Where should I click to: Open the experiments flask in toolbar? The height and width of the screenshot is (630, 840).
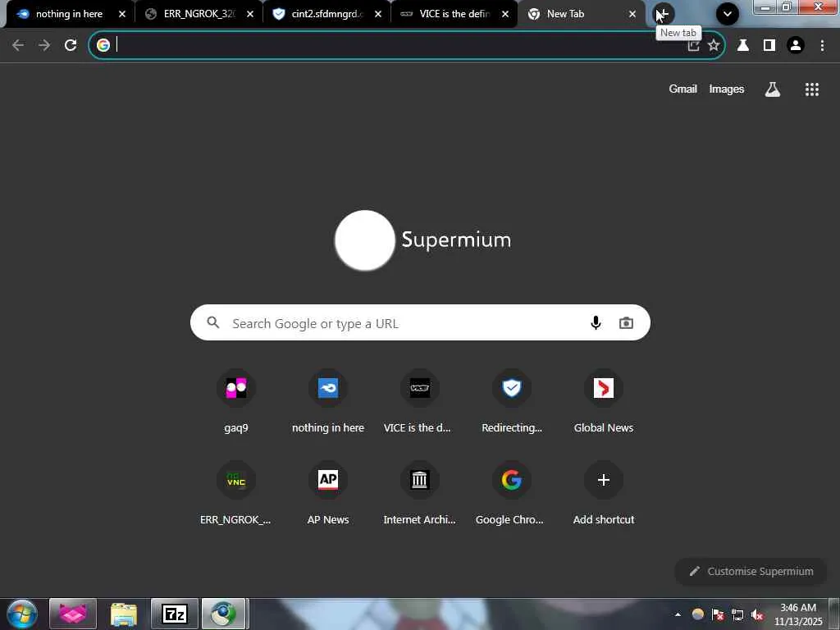tap(742, 46)
